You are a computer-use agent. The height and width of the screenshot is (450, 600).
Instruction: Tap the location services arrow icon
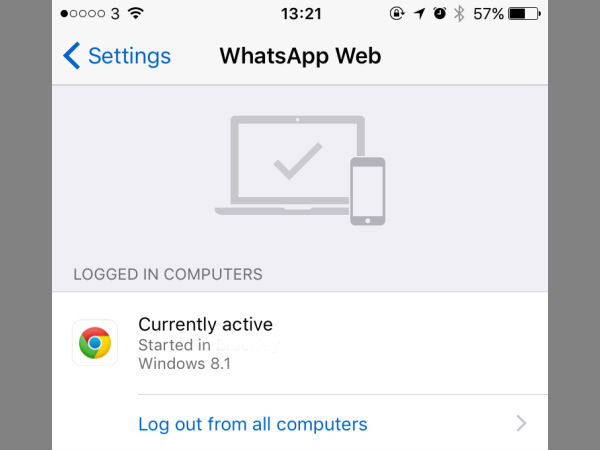click(x=420, y=14)
